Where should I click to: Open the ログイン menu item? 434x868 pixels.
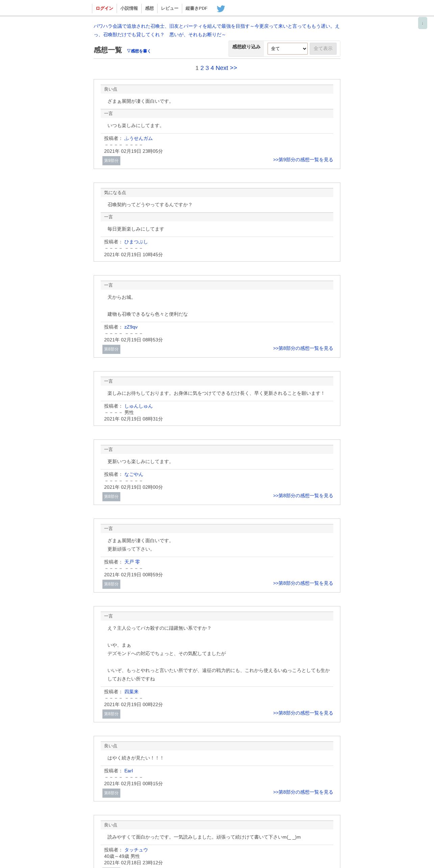[104, 8]
